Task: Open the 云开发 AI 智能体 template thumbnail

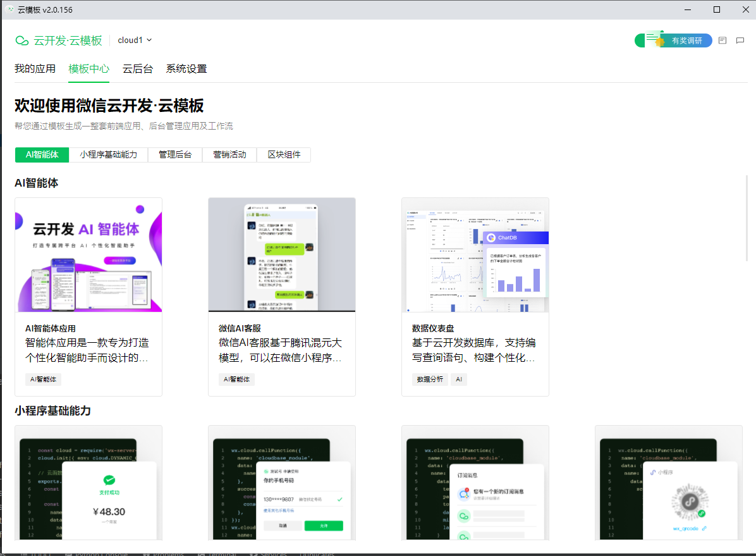Action: click(88, 255)
